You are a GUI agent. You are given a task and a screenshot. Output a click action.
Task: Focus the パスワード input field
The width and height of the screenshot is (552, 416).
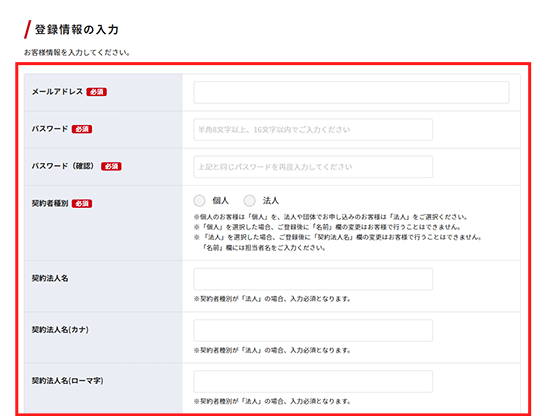[313, 130]
